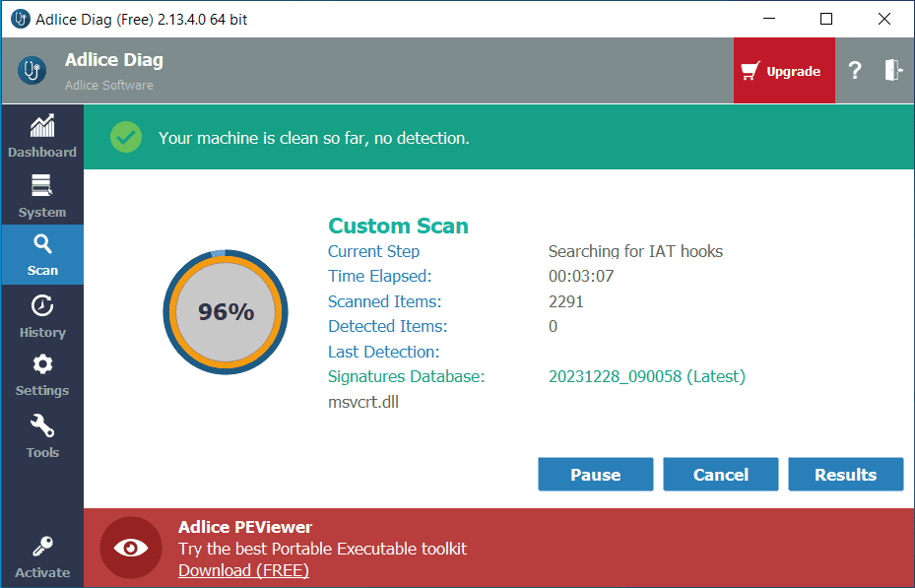This screenshot has width=915, height=588.
Task: Select the Scan sidebar item
Action: (42, 255)
